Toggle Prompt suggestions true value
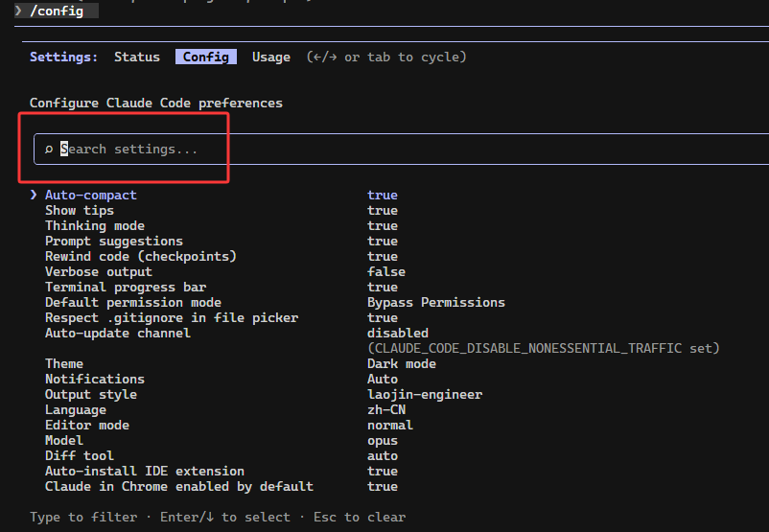 click(382, 242)
